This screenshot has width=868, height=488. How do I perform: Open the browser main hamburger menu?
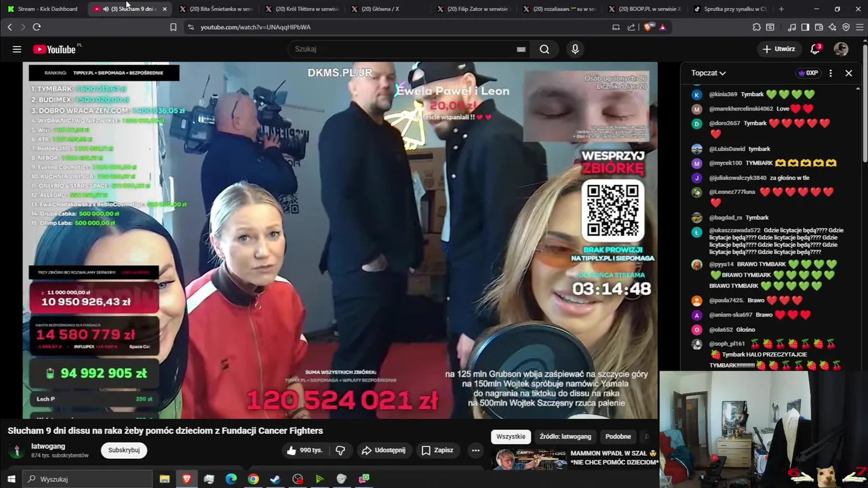coord(859,27)
